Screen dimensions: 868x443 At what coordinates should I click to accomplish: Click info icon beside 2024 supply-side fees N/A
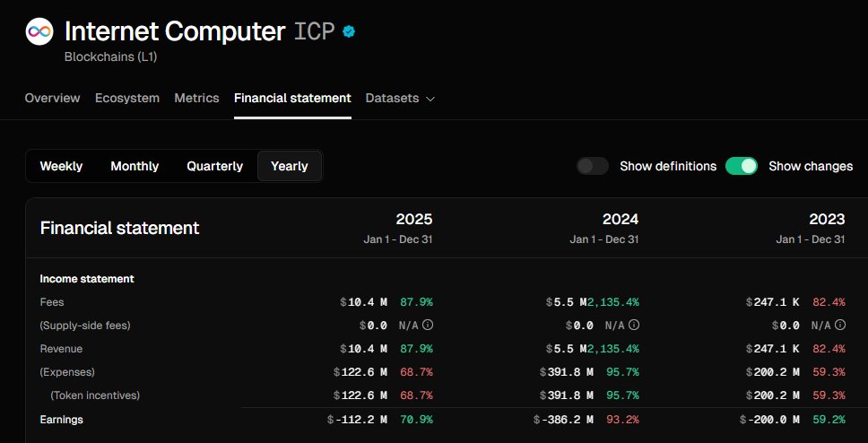coord(634,326)
